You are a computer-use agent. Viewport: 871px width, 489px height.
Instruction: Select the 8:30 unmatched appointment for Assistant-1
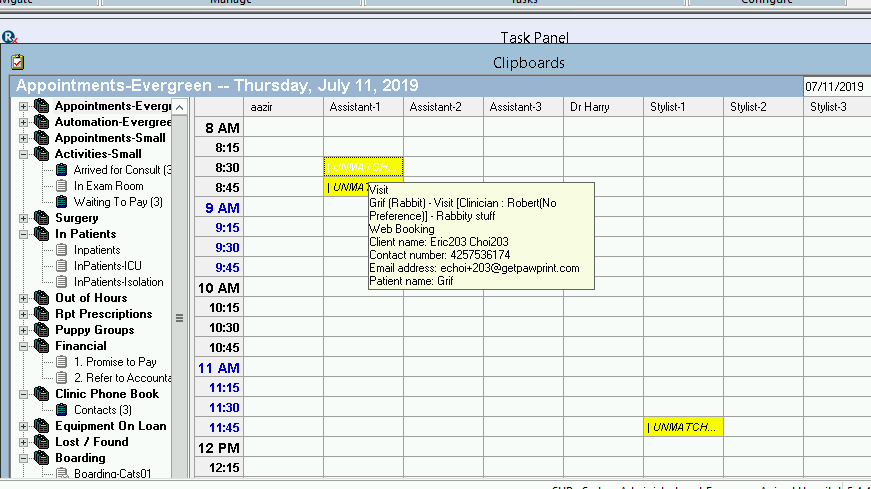pos(363,167)
